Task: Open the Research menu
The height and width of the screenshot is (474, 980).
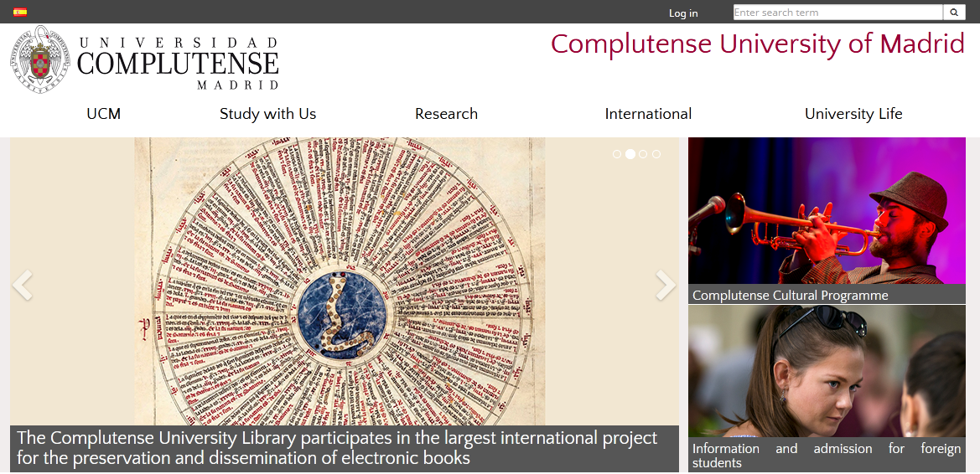Action: 446,114
